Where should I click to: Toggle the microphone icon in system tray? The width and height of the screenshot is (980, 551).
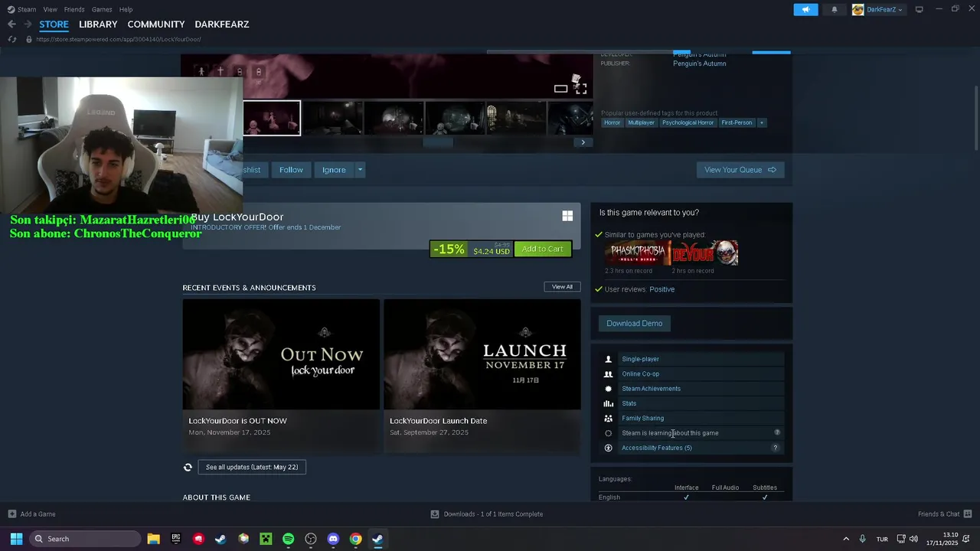tap(862, 539)
